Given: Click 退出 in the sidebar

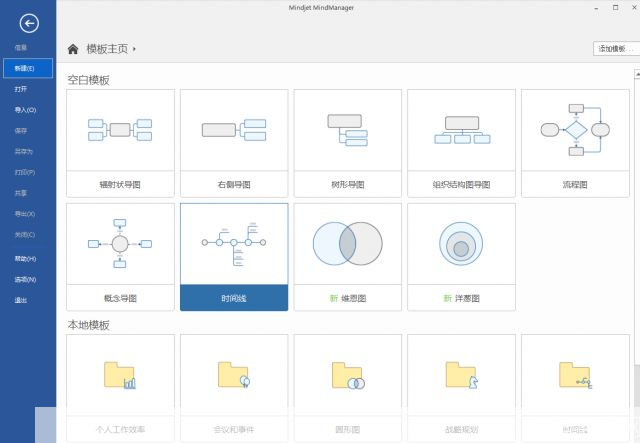Looking at the screenshot, I should click(21, 301).
